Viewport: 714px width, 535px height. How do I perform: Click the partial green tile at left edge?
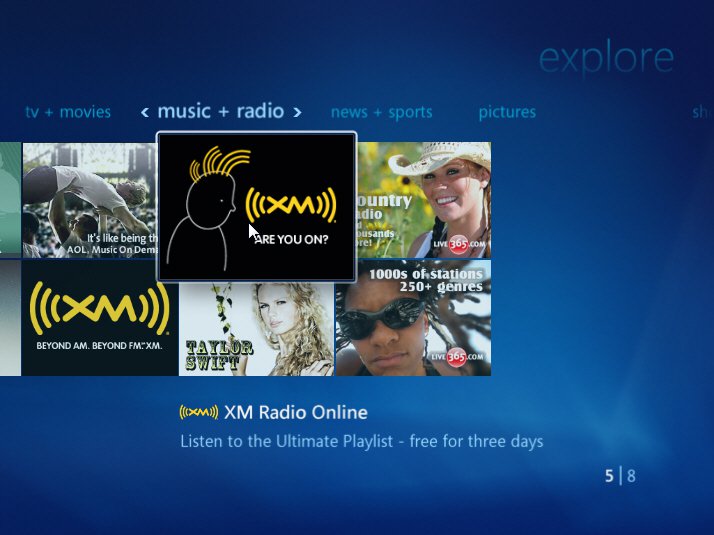pyautogui.click(x=10, y=200)
